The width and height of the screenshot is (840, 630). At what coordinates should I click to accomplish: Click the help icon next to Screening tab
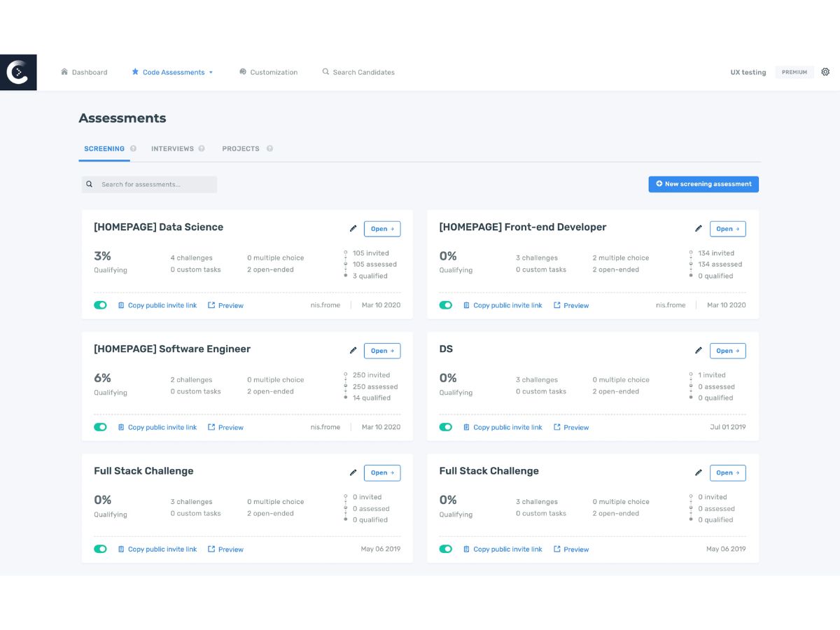[133, 148]
